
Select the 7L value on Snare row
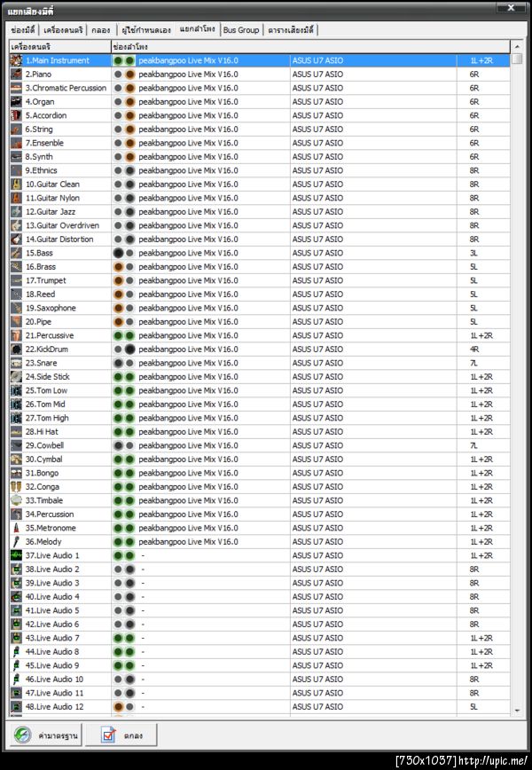473,363
